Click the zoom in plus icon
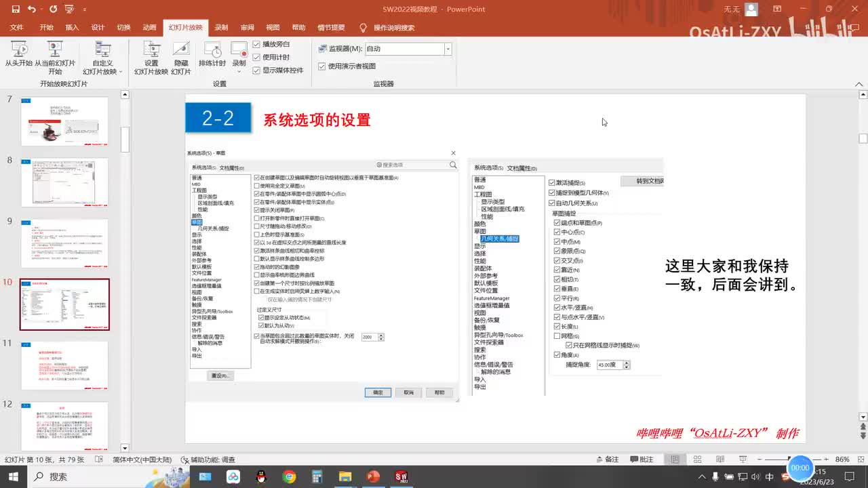The width and height of the screenshot is (868, 488). 825,460
